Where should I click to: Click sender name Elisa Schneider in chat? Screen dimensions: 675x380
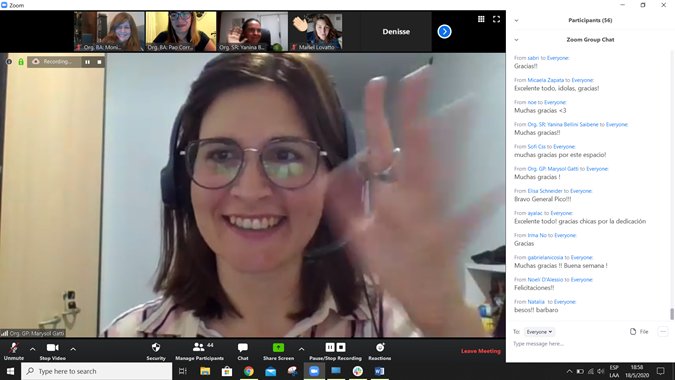(x=545, y=191)
